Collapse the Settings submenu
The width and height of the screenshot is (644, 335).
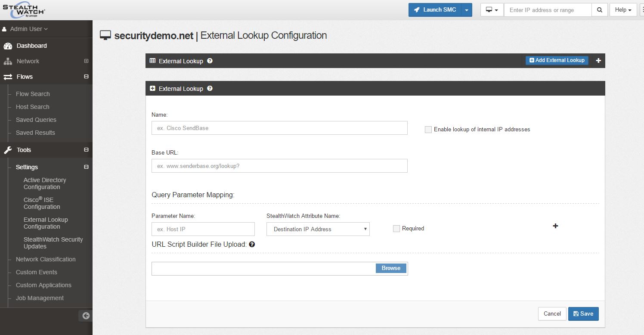click(x=86, y=167)
